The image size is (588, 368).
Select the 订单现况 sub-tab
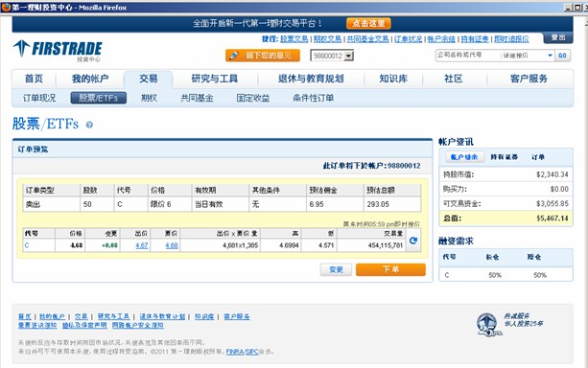39,98
